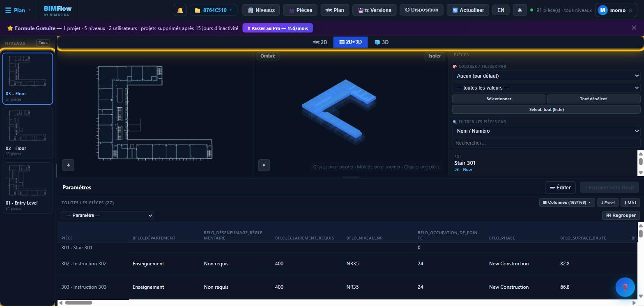Viewport: 644px width, 306px height.
Task: Click the table's horizontal scrollbar thumb
Action: [x=78, y=303]
